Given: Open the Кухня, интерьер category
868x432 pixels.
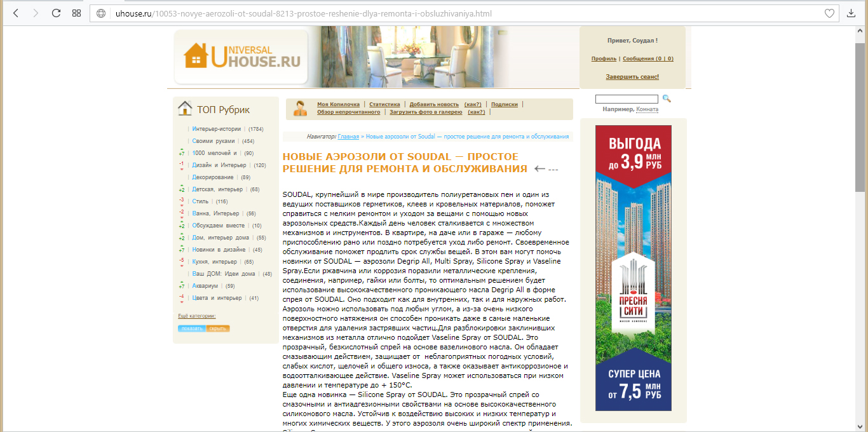Looking at the screenshot, I should click(x=215, y=262).
